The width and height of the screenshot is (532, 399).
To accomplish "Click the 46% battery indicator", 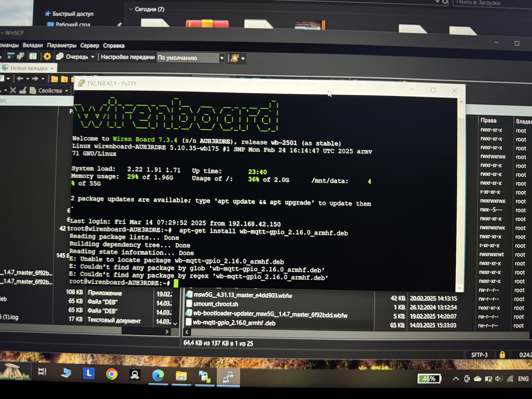I will 429,379.
